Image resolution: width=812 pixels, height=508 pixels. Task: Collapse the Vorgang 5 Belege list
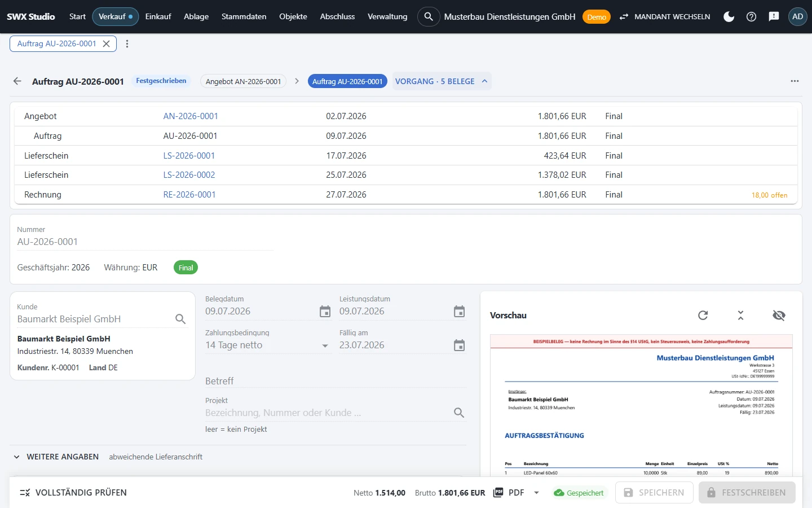[x=442, y=81]
